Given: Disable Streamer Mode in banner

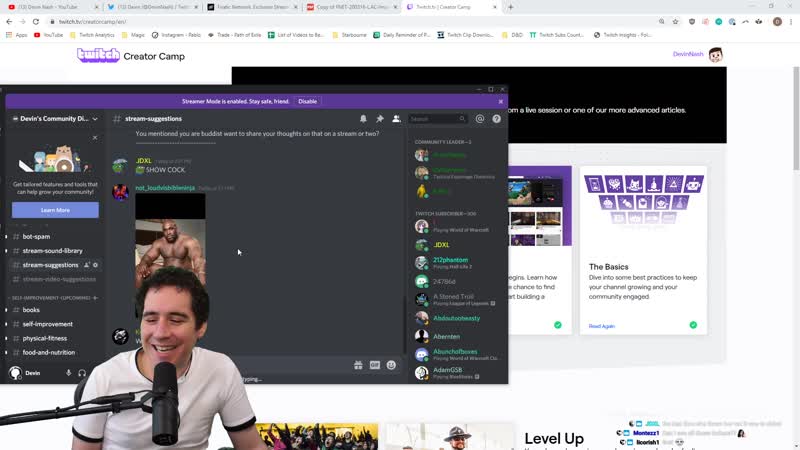Looking at the screenshot, I should pyautogui.click(x=307, y=101).
